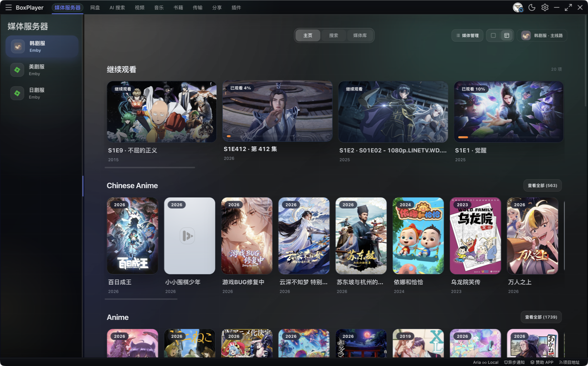Viewport: 588px width, 366px height.
Task: Click the 继续观看 section heading
Action: click(122, 70)
